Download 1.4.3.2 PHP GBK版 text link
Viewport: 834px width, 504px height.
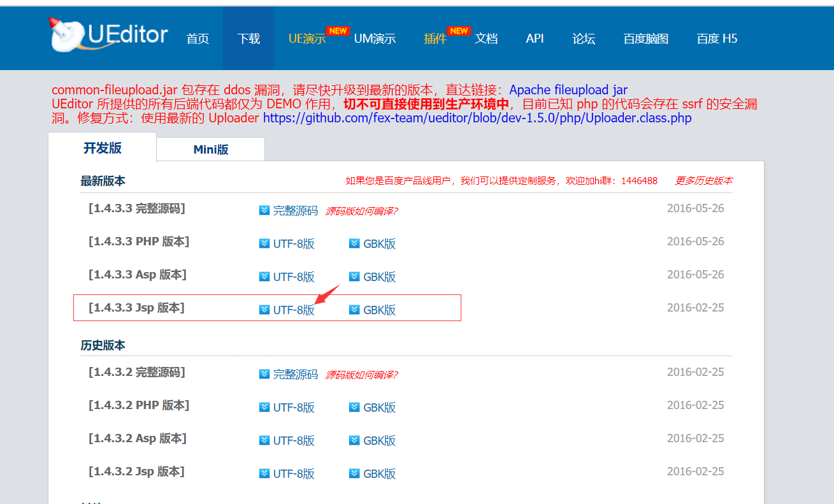380,408
